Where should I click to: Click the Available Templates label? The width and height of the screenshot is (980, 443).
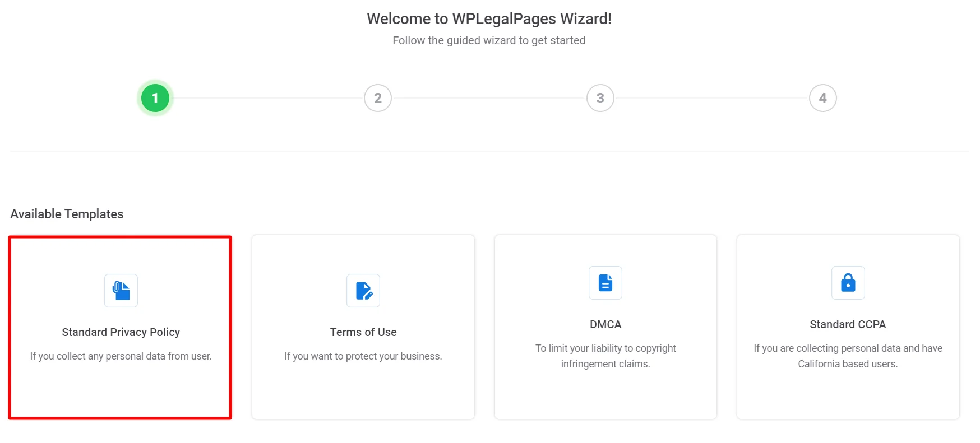(67, 213)
